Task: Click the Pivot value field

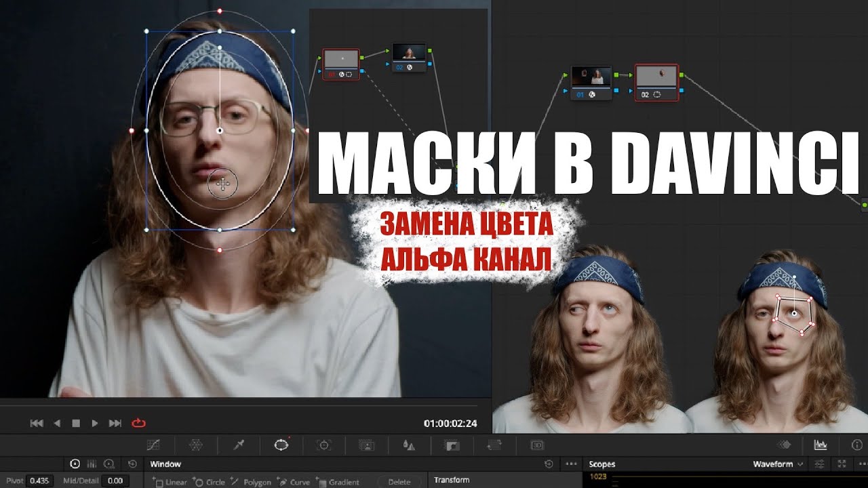Action: click(x=40, y=481)
